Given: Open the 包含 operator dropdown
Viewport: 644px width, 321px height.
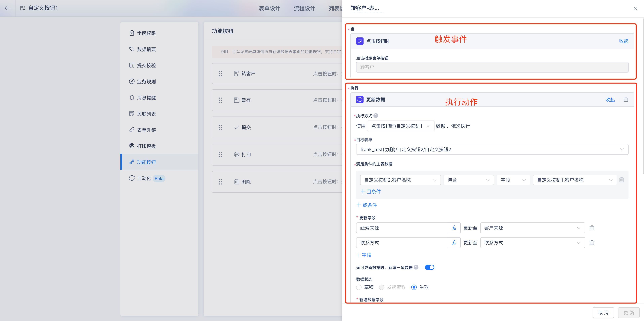Looking at the screenshot, I should pos(468,180).
